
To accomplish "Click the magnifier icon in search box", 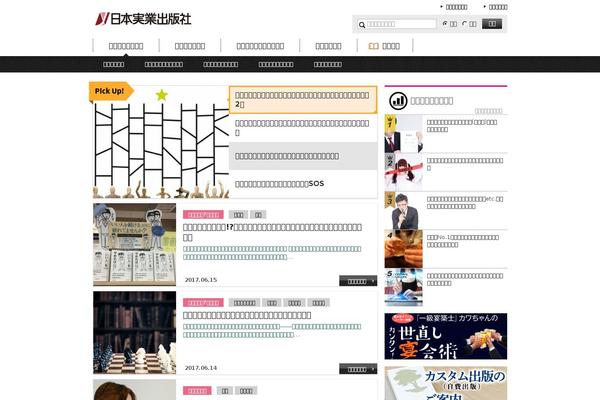I will [362, 25].
